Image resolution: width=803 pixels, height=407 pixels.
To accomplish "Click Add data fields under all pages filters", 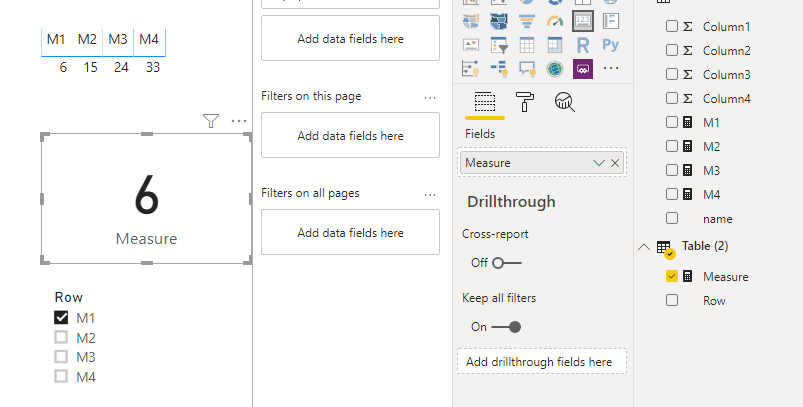I will [x=350, y=232].
